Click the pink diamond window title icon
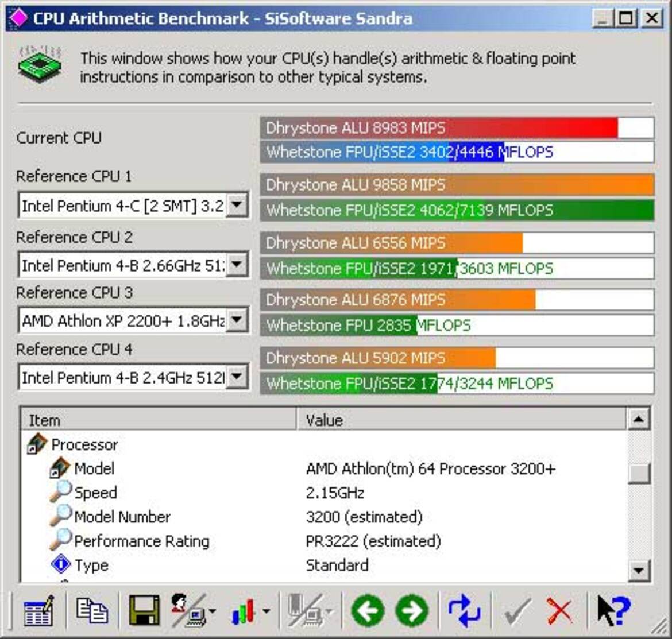Viewport: 672px width, 639px height. tap(18, 18)
